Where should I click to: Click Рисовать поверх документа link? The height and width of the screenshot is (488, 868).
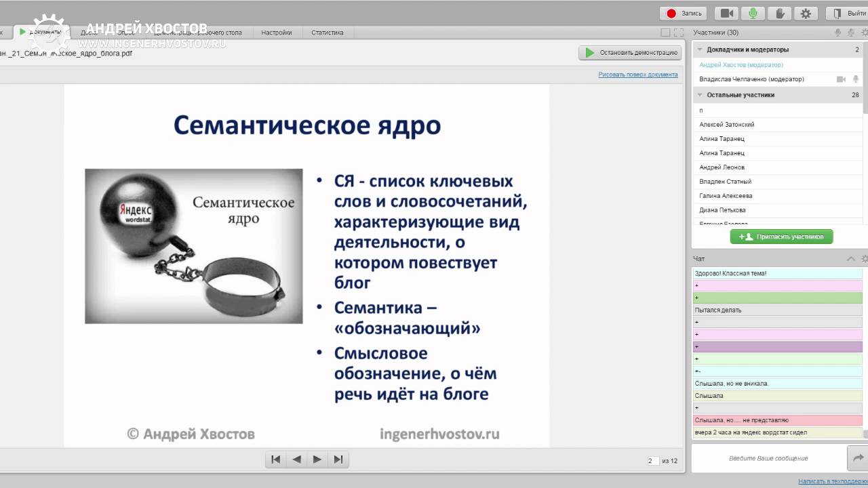point(637,75)
